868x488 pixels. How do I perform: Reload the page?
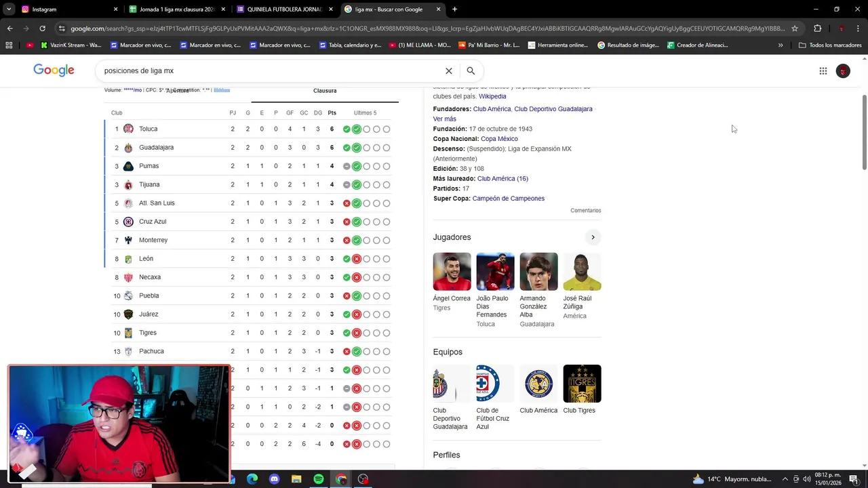[x=42, y=28]
